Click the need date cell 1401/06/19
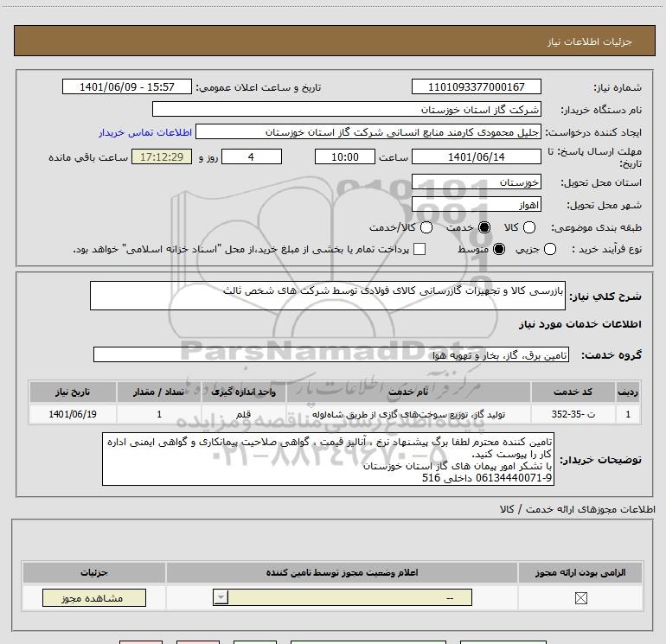 click(x=73, y=414)
